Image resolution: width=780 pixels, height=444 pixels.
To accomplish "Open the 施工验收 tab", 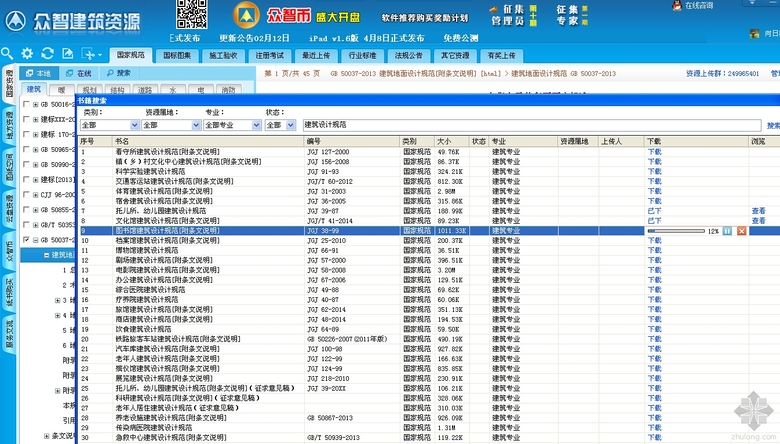I will coord(225,56).
